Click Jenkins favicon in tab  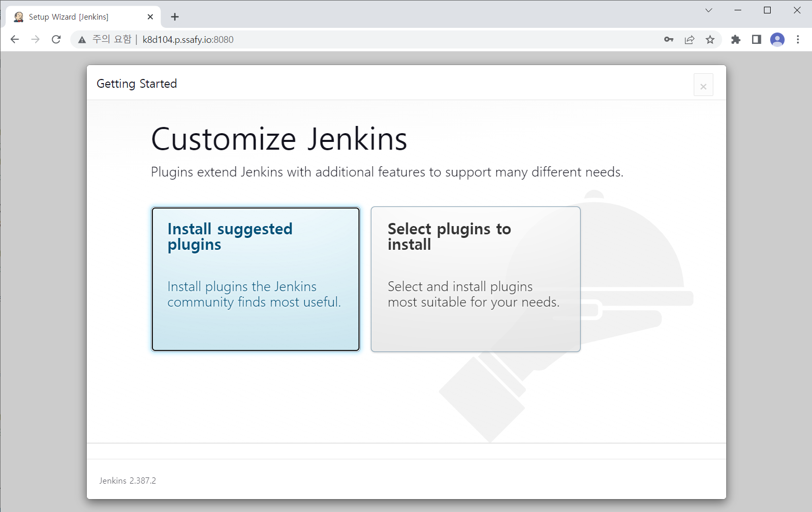coord(19,17)
